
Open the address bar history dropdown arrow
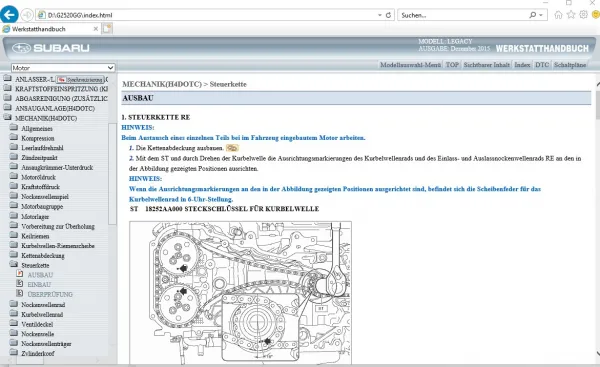(380, 15)
